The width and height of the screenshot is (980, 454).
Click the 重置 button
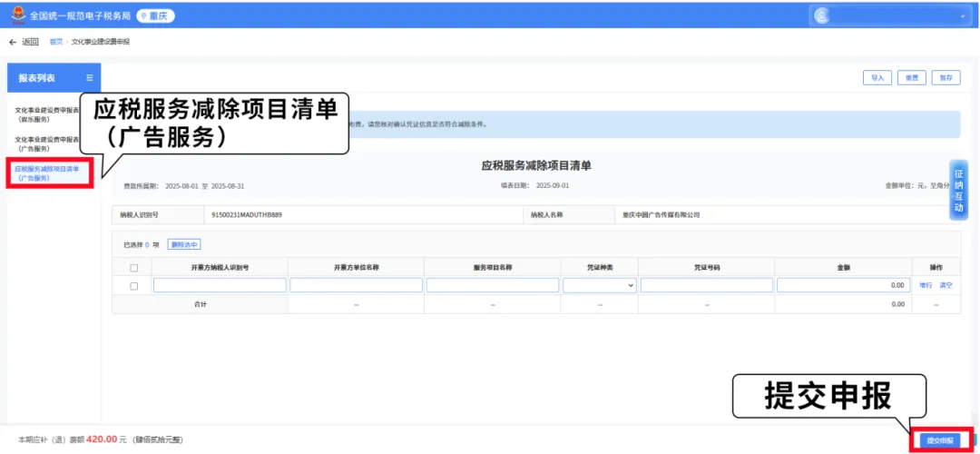click(x=912, y=78)
